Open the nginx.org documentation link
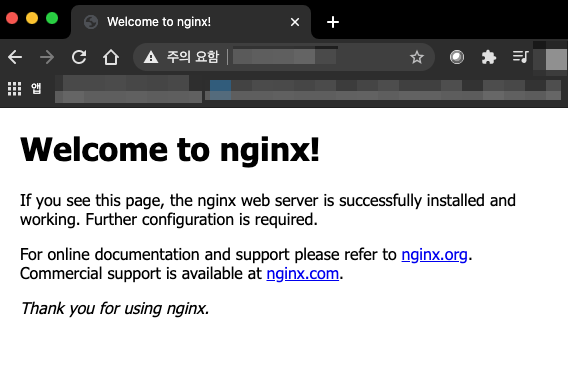Screen dimensions: 568x385 click(434, 255)
